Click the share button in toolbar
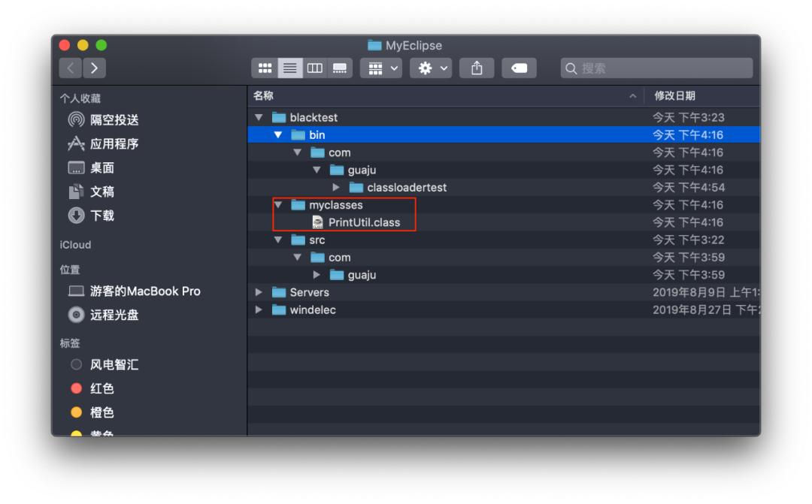The height and width of the screenshot is (504, 812). coord(477,68)
